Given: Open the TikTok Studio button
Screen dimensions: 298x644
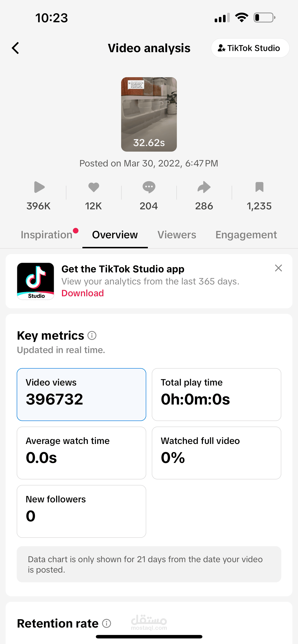Looking at the screenshot, I should pyautogui.click(x=250, y=48).
